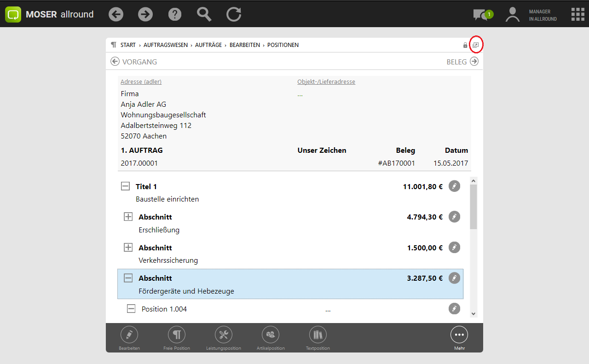This screenshot has height=364, width=589.
Task: Navigate to AUFTRÄGE breadcrumb item
Action: tap(208, 45)
